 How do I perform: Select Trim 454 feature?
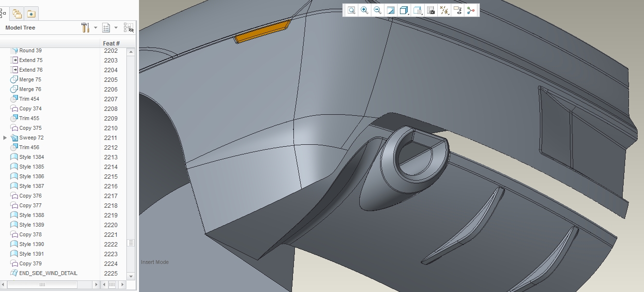(x=29, y=99)
